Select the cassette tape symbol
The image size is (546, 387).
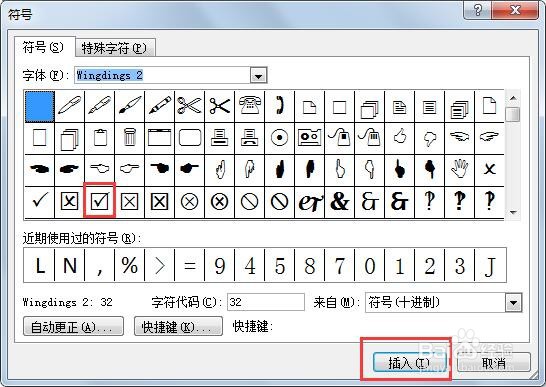coord(309,138)
